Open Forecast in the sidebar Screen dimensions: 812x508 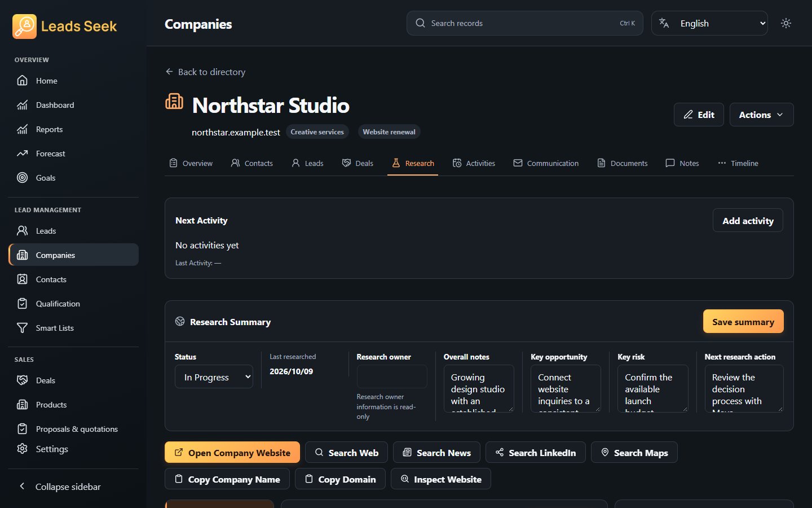tap(73, 154)
